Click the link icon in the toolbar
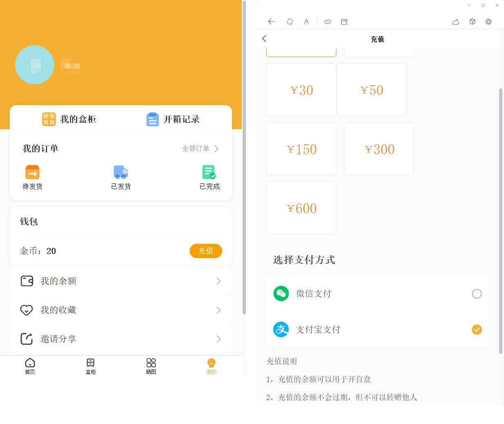 coord(328,21)
